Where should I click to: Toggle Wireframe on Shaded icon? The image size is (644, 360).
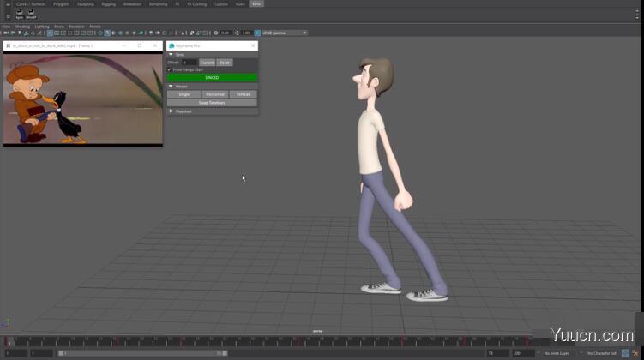[x=120, y=33]
